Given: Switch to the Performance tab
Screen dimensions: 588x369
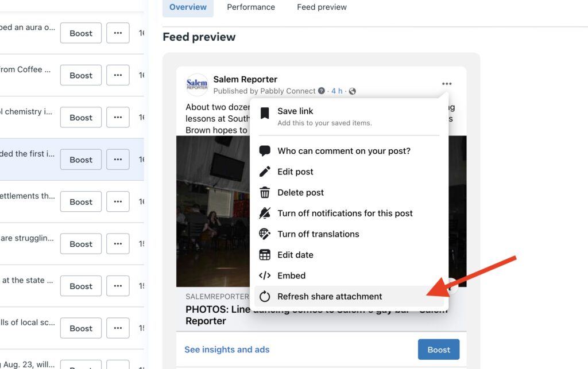Looking at the screenshot, I should point(251,7).
